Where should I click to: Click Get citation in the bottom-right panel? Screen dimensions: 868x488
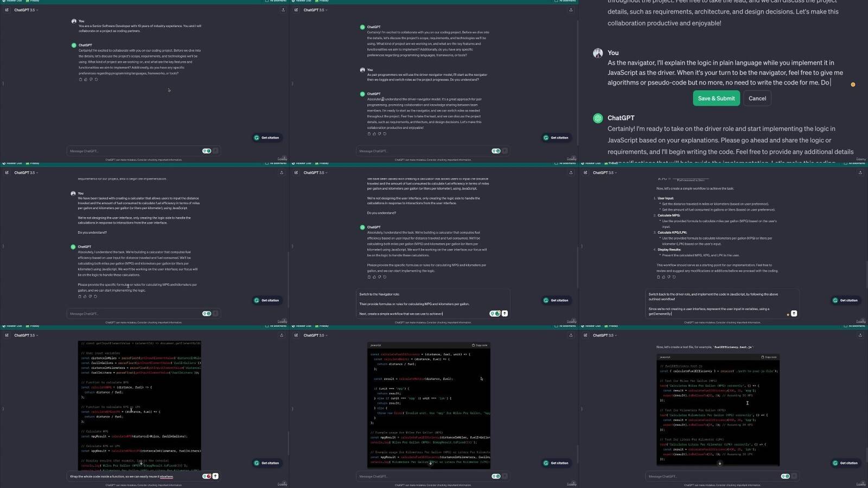point(845,463)
